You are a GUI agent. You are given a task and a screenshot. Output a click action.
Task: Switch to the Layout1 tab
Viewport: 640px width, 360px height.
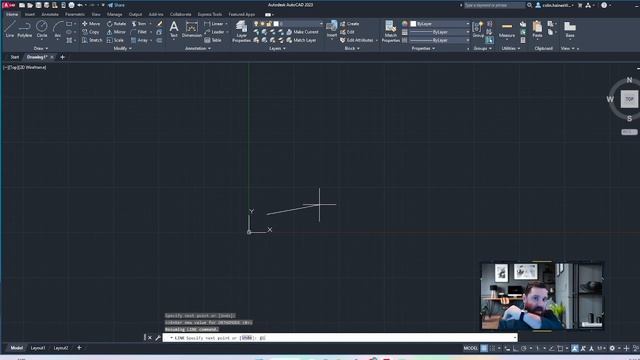coord(38,348)
